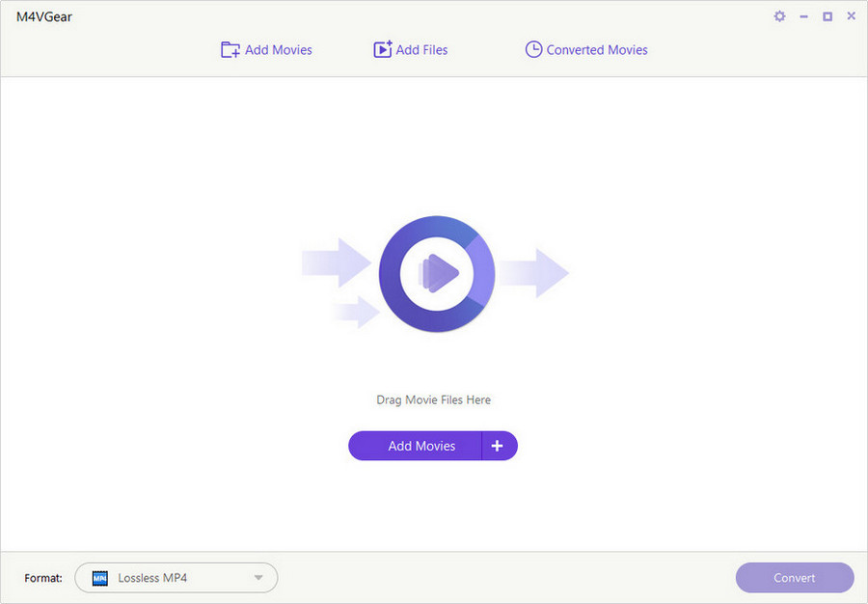Close the M4VGear window
The image size is (868, 604).
(x=852, y=16)
